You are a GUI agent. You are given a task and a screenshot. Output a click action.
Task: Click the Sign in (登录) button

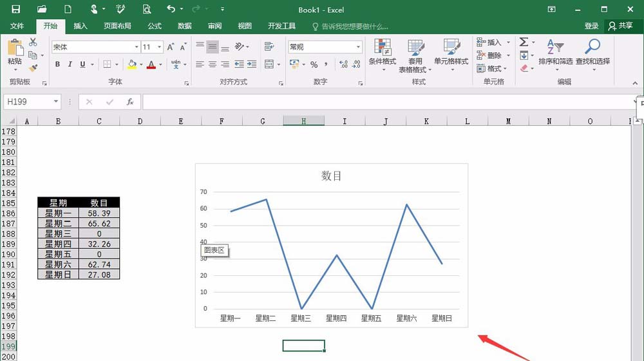click(591, 26)
